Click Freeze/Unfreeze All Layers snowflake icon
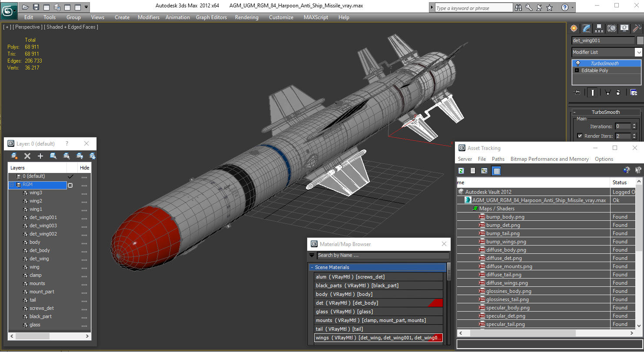The image size is (644, 352). (x=92, y=156)
